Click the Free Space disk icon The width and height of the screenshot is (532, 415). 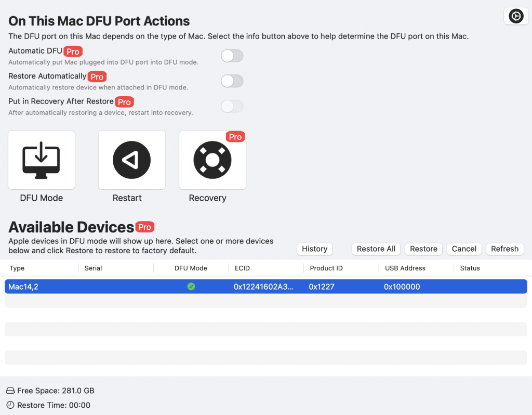10,391
